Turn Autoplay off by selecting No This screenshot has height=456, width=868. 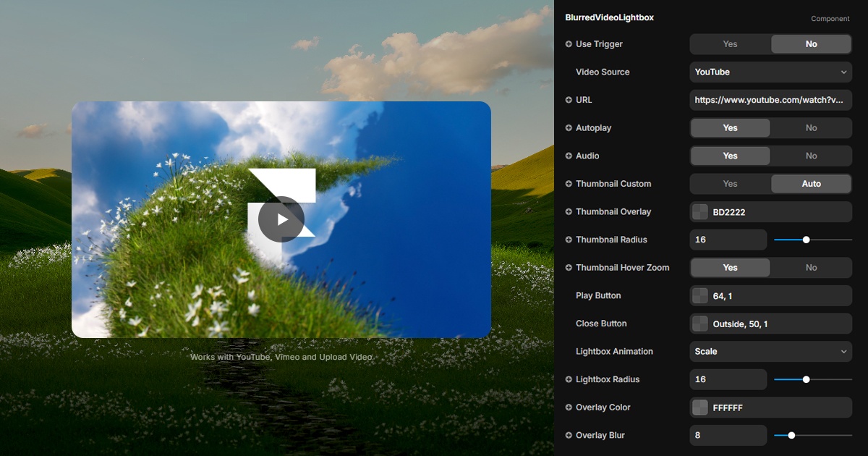coord(811,128)
